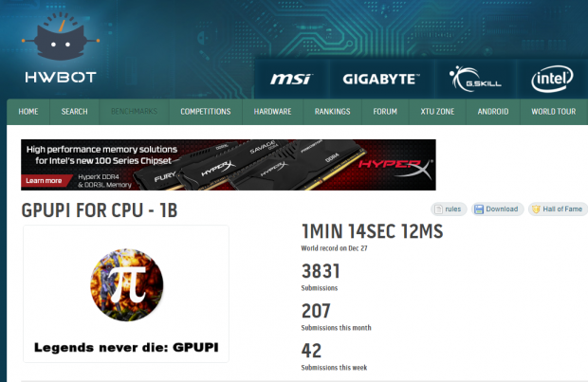
Task: Open the MSI sponsor logo
Action: [291, 79]
